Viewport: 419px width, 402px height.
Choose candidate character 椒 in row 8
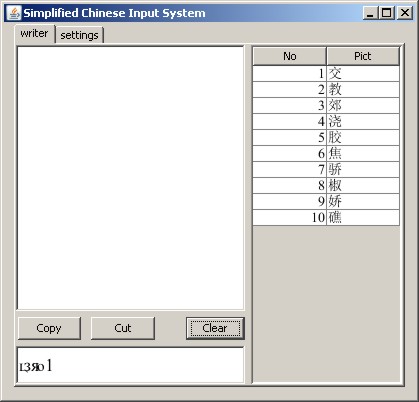[363, 186]
